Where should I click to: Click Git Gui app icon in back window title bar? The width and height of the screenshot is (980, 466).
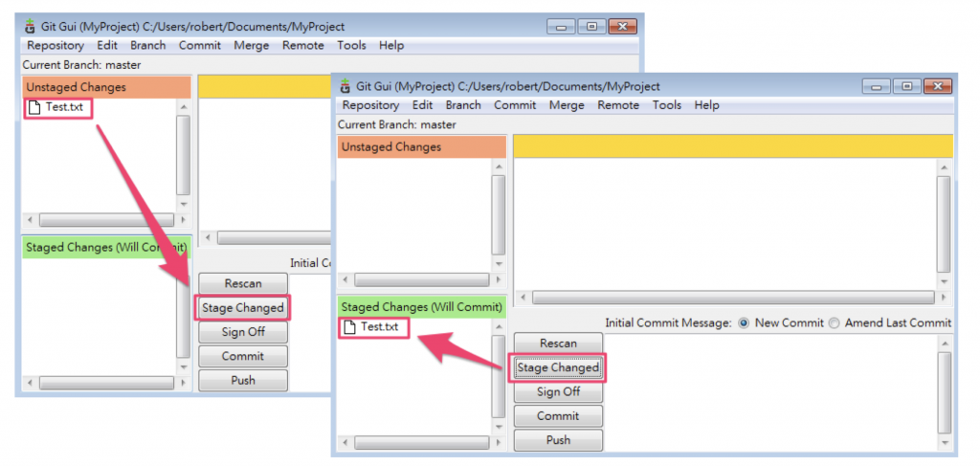coord(30,26)
